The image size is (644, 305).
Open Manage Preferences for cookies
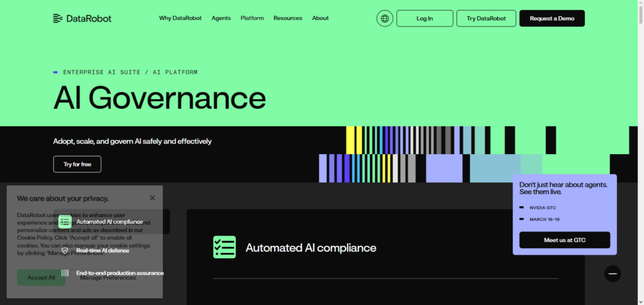click(108, 277)
